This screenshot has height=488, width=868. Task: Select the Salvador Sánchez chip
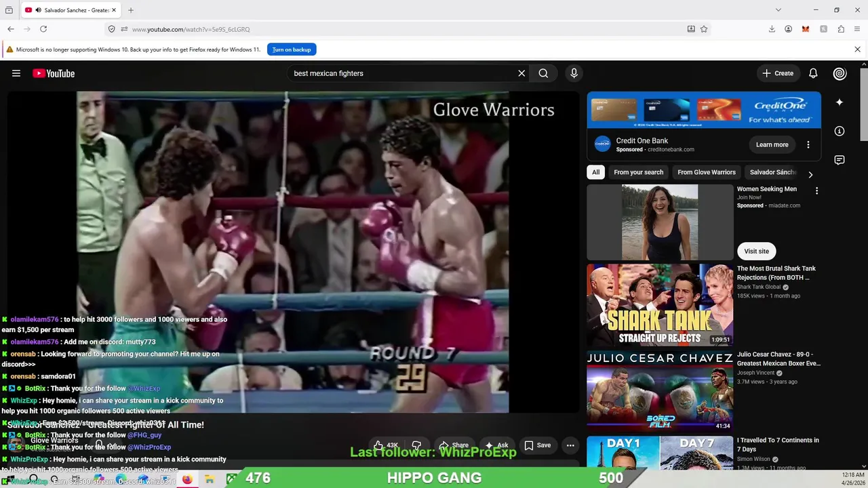point(773,172)
